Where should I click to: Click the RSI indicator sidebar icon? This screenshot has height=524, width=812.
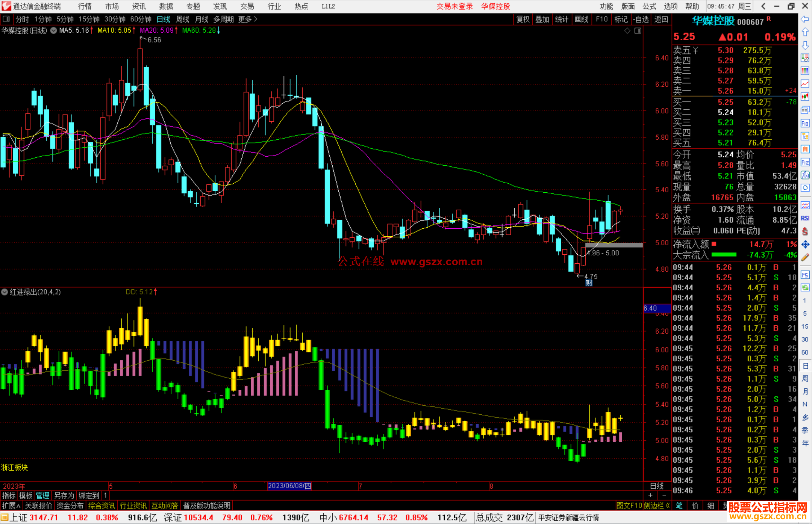click(x=805, y=218)
